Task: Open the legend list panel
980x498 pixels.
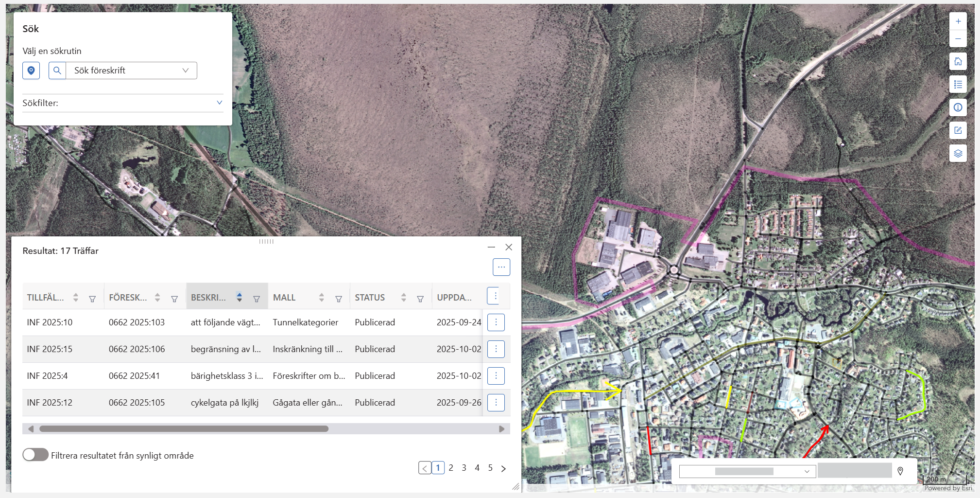Action: click(x=958, y=85)
